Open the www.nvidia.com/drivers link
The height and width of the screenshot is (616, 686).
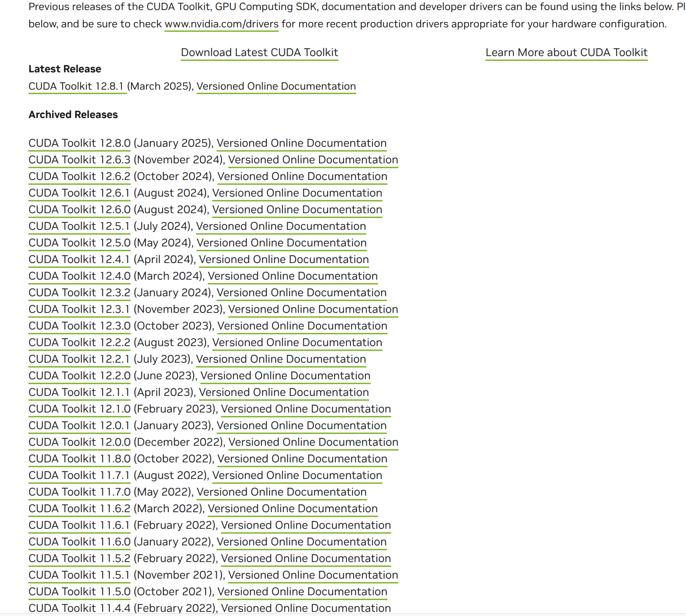coord(221,24)
